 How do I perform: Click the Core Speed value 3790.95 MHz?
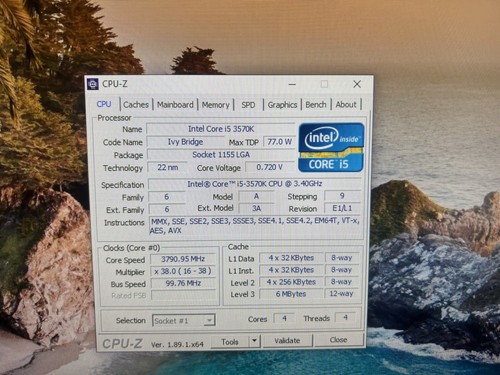pyautogui.click(x=183, y=259)
